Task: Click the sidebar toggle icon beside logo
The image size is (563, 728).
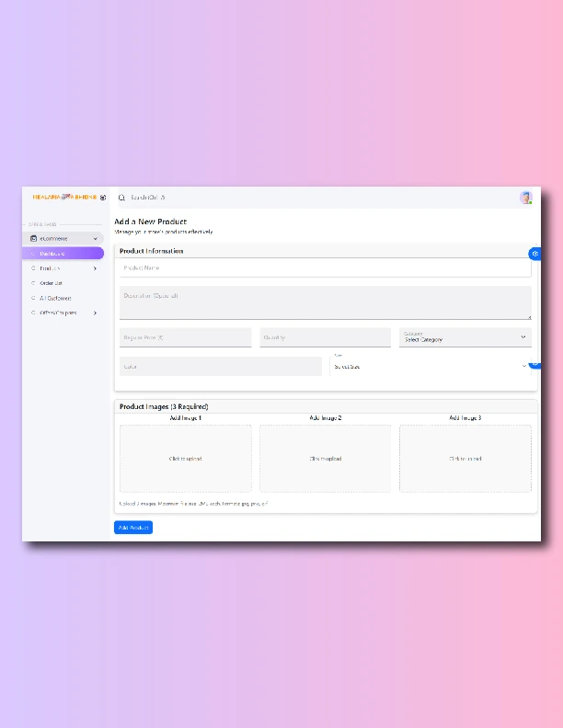Action: tap(103, 198)
